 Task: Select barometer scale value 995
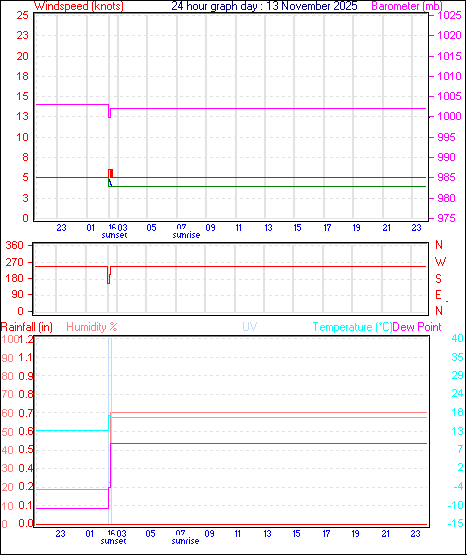(x=446, y=137)
